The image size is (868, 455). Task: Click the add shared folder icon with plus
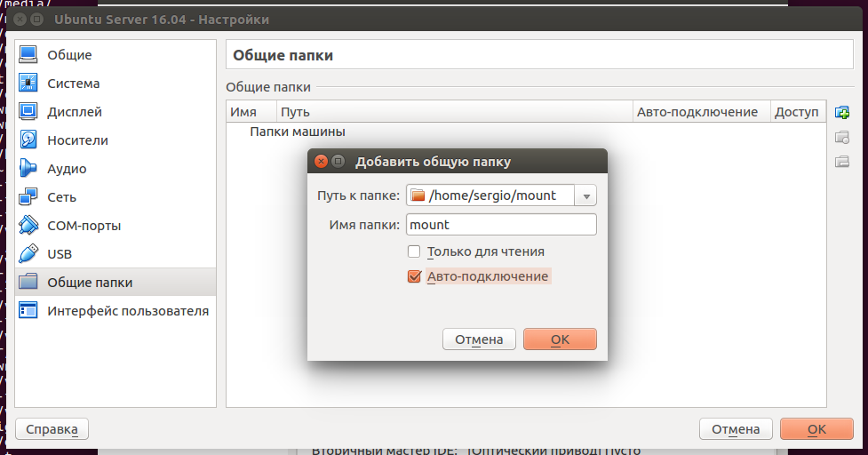click(842, 112)
